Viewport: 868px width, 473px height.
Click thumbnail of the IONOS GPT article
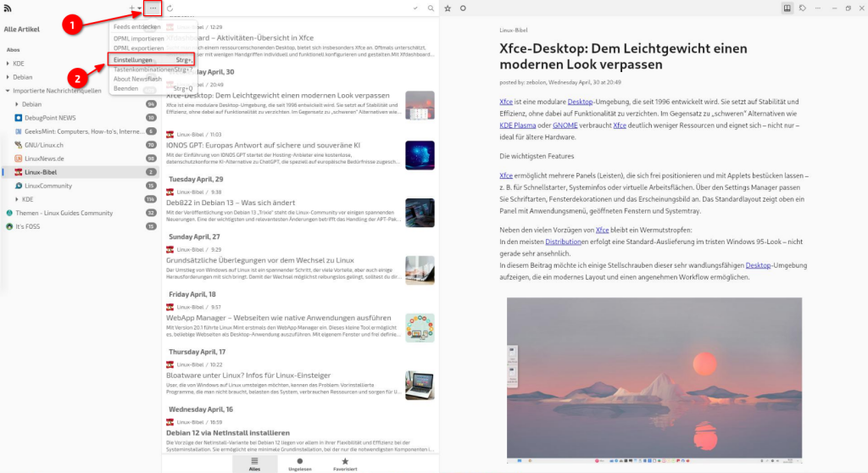pyautogui.click(x=420, y=155)
